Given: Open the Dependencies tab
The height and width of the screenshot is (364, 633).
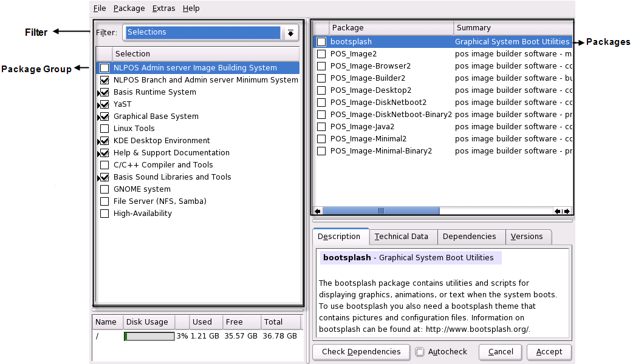Looking at the screenshot, I should coord(470,237).
